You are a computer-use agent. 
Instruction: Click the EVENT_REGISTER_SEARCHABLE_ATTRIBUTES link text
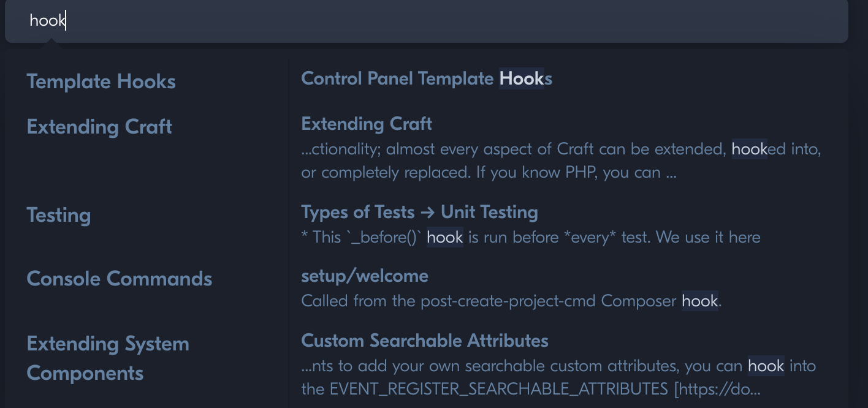pyautogui.click(x=498, y=388)
